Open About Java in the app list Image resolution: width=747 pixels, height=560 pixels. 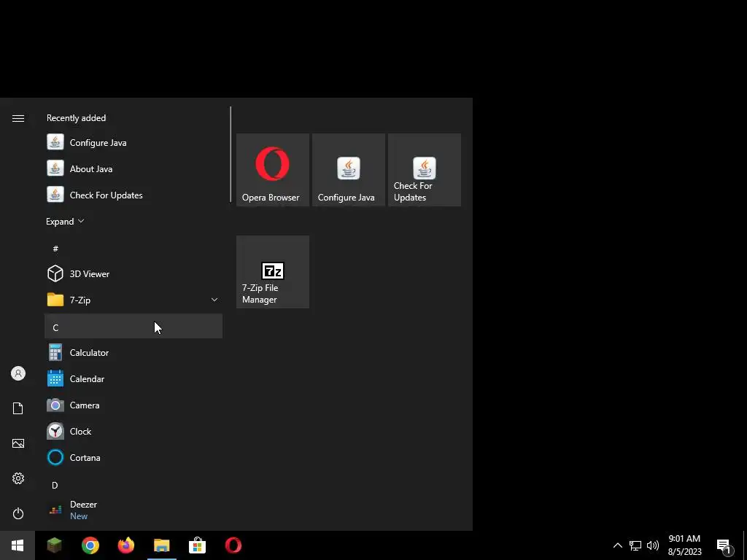point(133,168)
